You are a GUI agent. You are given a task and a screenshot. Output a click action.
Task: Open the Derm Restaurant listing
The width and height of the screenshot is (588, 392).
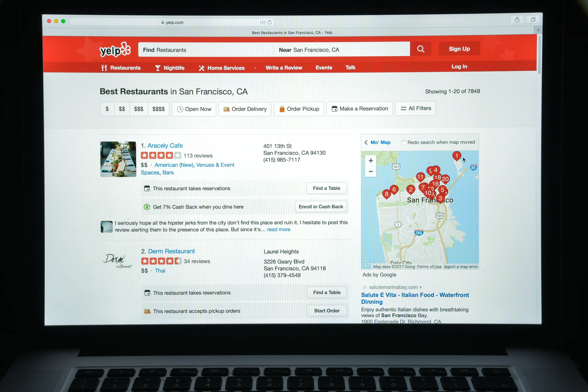(171, 251)
